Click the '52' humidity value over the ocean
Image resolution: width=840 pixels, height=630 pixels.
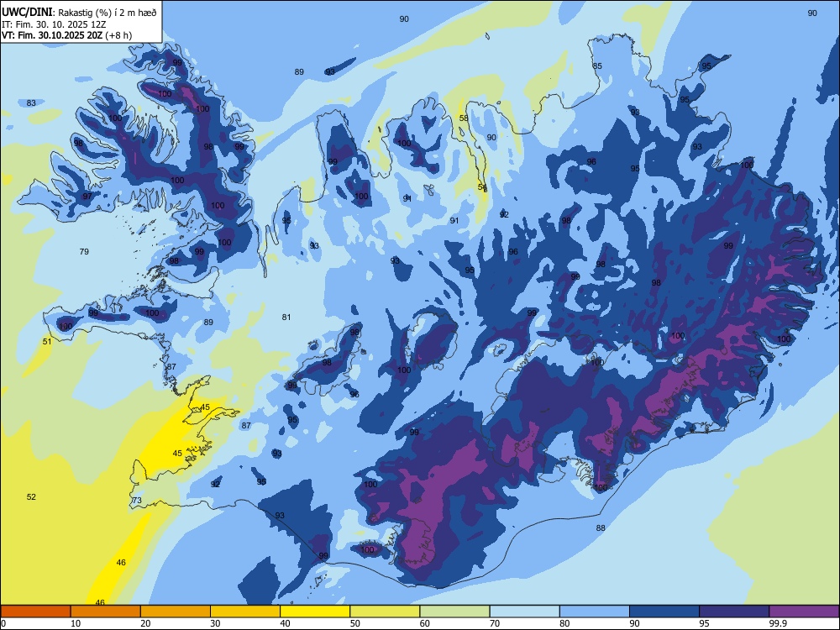coord(31,496)
